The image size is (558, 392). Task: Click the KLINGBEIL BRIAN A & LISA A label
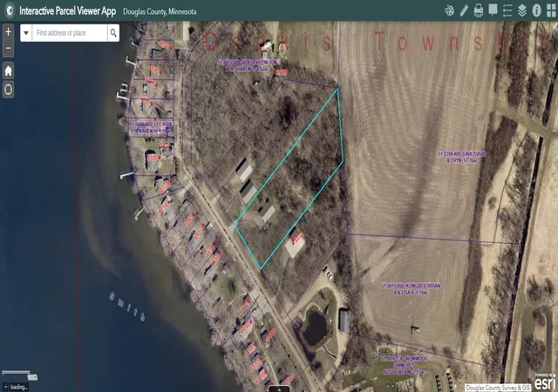click(411, 289)
